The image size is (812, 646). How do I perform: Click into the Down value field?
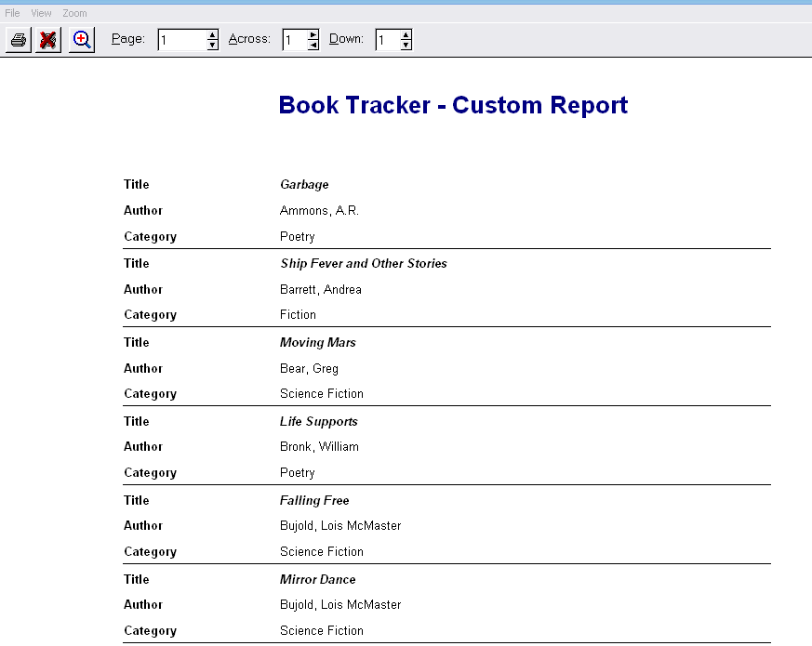coord(388,40)
